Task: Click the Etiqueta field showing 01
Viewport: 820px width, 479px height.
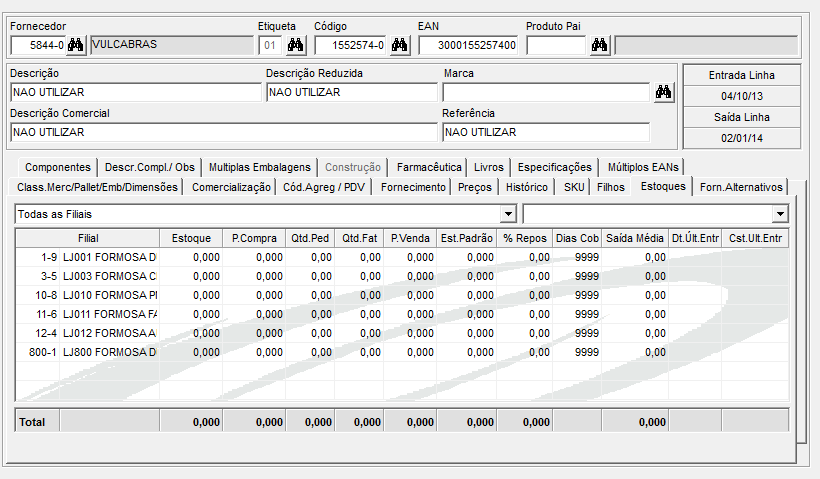Action: (270, 45)
